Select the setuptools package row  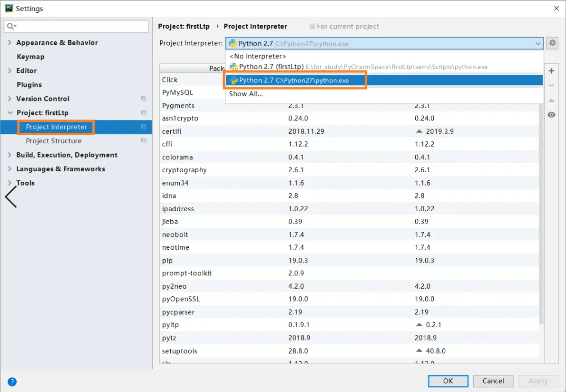coord(350,351)
